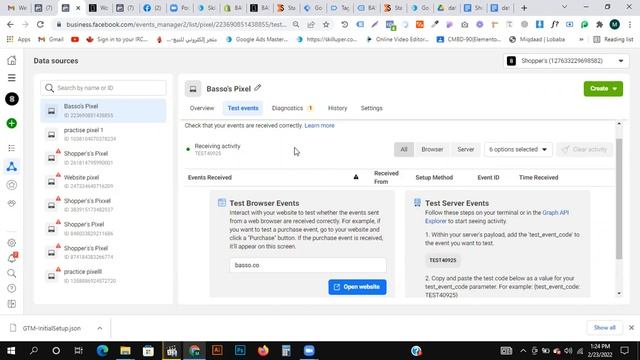The image size is (640, 360).
Task: Select Website pixel in the list
Action: click(103, 182)
